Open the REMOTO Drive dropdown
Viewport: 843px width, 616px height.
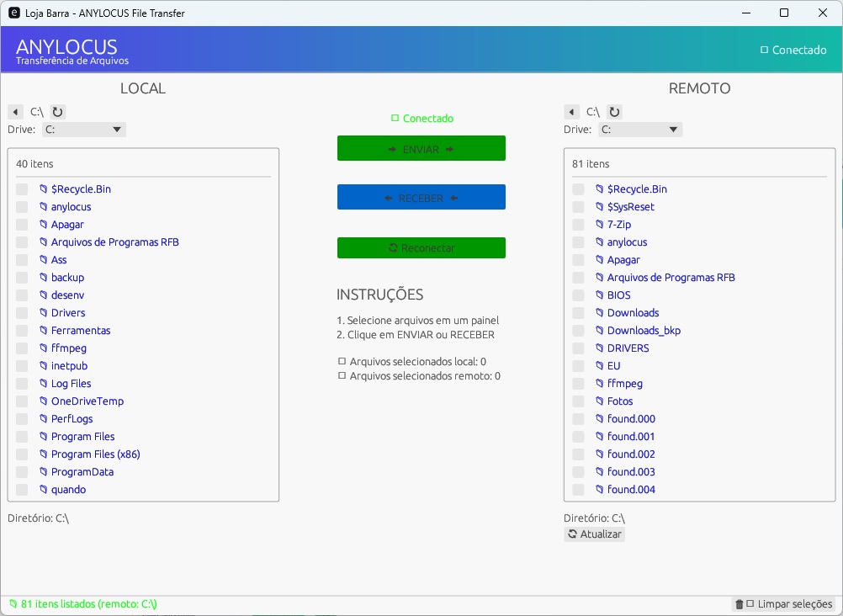pyautogui.click(x=640, y=130)
